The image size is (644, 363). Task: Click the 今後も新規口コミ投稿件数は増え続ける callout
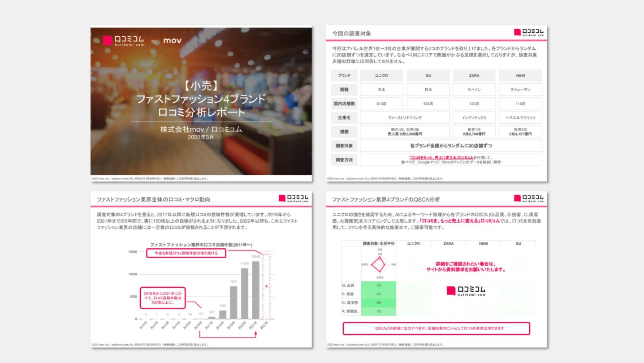[x=186, y=253]
